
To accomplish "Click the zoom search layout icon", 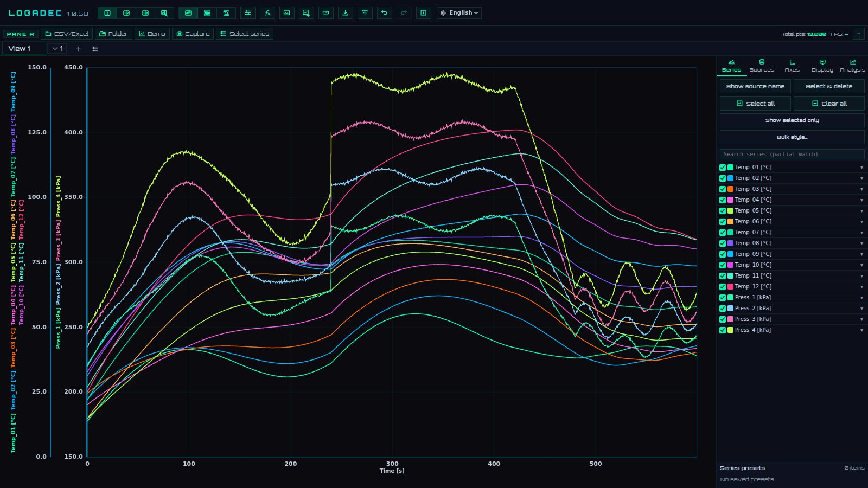I will (164, 13).
